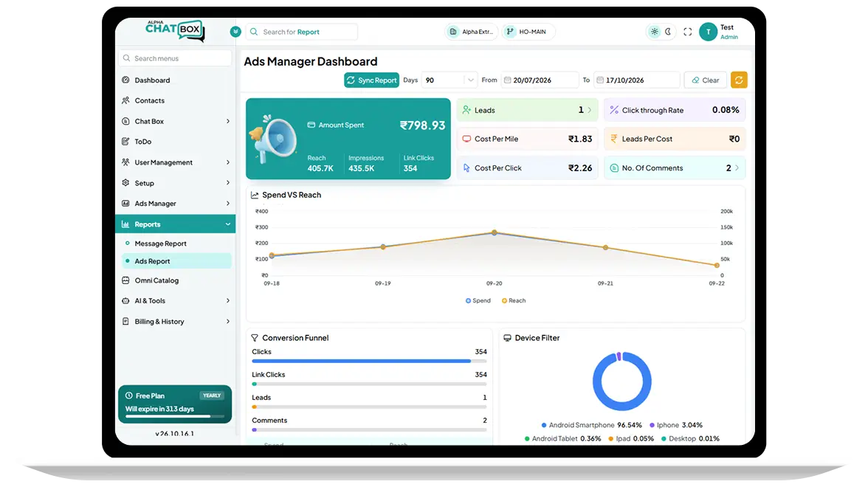
Task: Click the Sync Report button
Action: click(371, 80)
